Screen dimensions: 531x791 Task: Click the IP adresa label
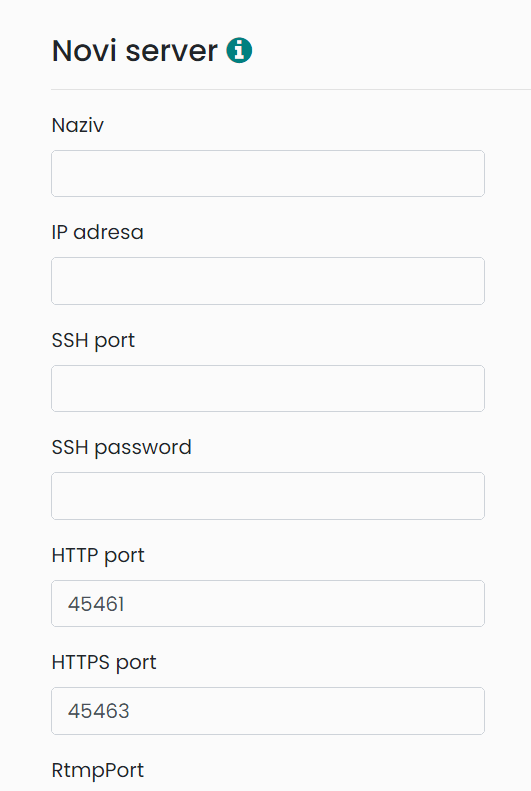97,233
